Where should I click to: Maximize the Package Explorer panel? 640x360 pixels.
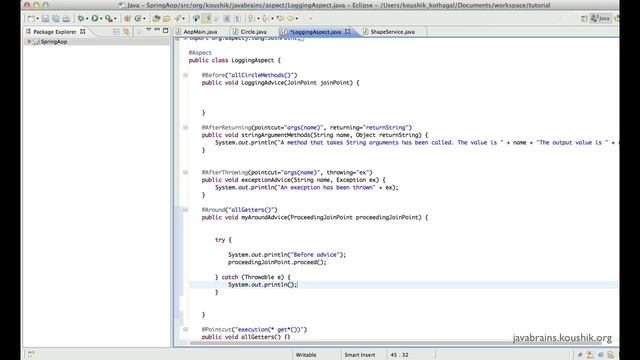(x=165, y=30)
